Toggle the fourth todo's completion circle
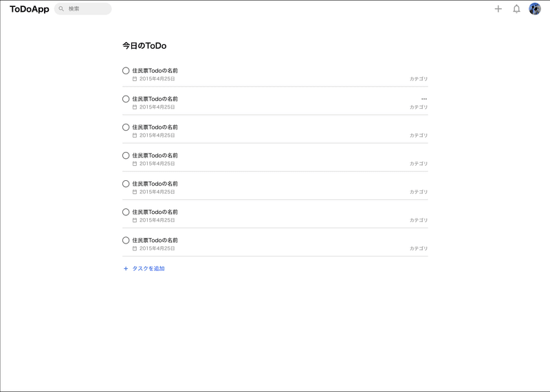Screen dimensions: 550x392 tap(126, 155)
